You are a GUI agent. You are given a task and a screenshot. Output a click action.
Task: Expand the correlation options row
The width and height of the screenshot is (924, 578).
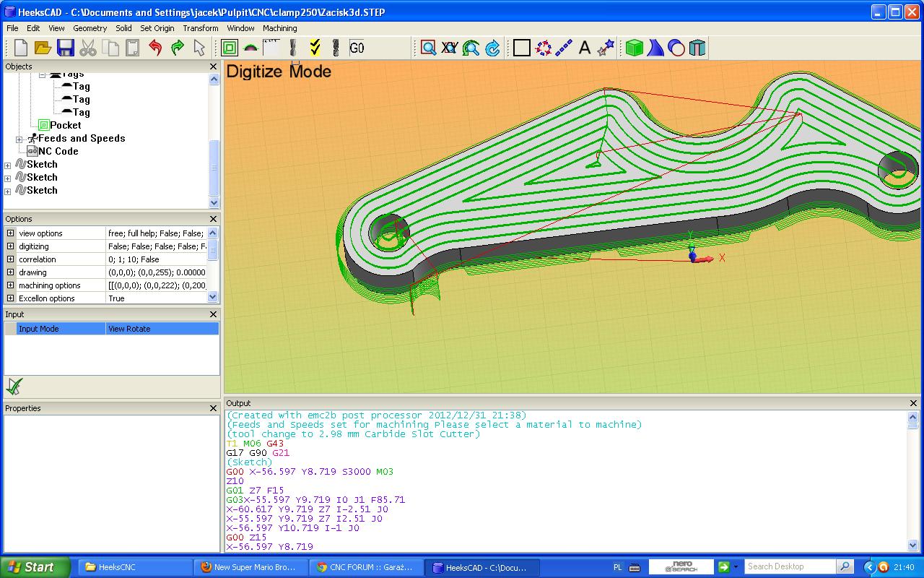click(x=10, y=259)
